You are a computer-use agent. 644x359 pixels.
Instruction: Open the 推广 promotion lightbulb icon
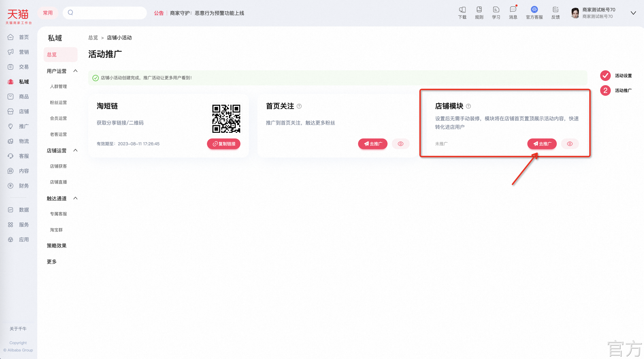tap(10, 126)
